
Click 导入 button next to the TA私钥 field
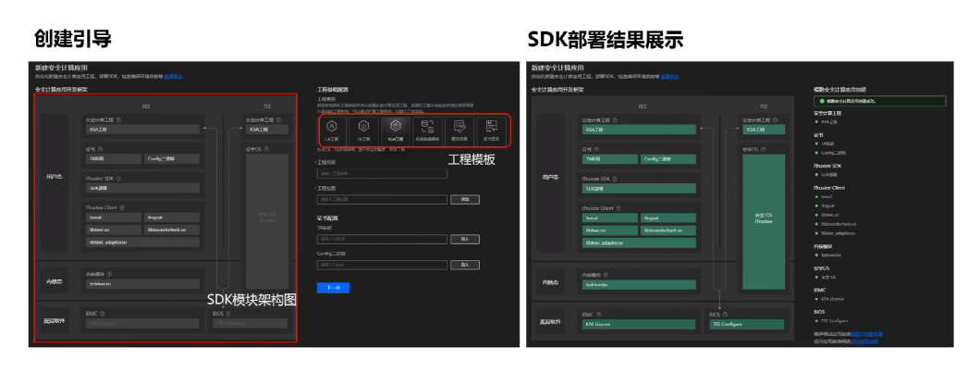tap(464, 239)
